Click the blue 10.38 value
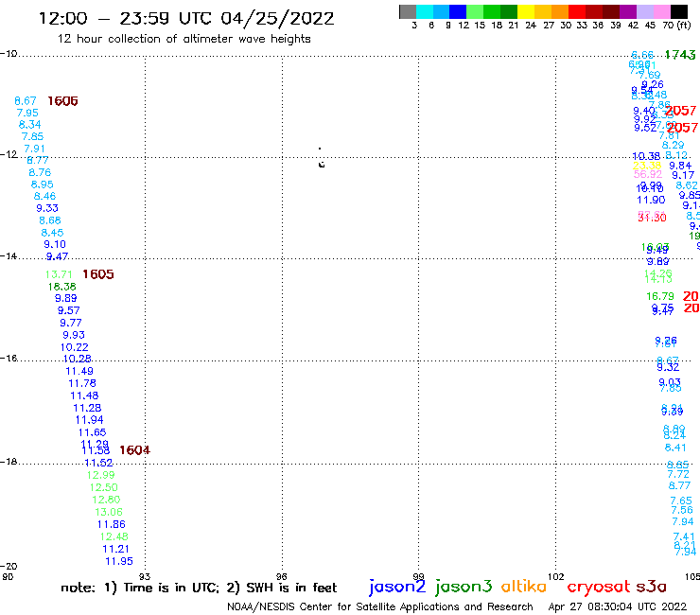This screenshot has height=615, width=700. pos(646,156)
